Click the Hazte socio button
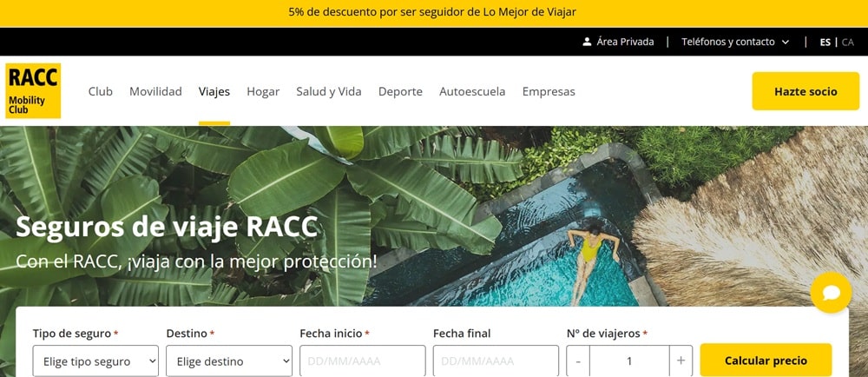The image size is (868, 377). pyautogui.click(x=806, y=91)
